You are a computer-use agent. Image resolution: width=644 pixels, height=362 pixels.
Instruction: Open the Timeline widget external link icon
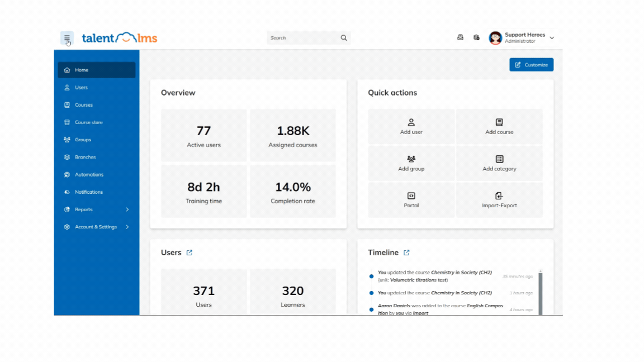pos(406,253)
